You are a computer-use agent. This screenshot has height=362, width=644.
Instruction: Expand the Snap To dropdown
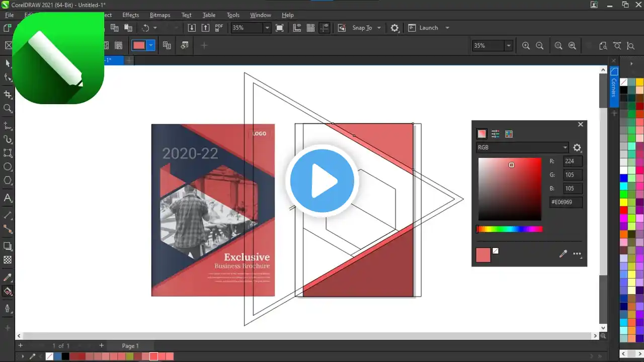coord(379,28)
